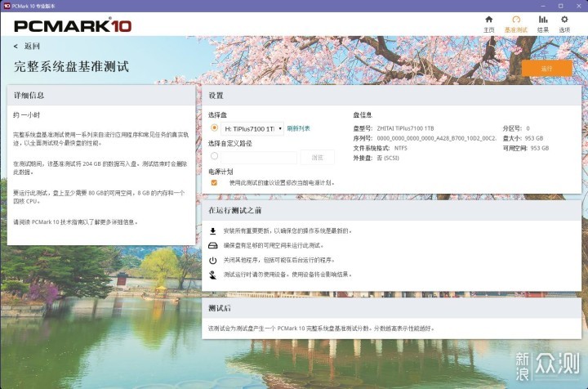Viewport: 588px width, 389px height.
Task: Select the custom path radio button
Action: tap(214, 155)
